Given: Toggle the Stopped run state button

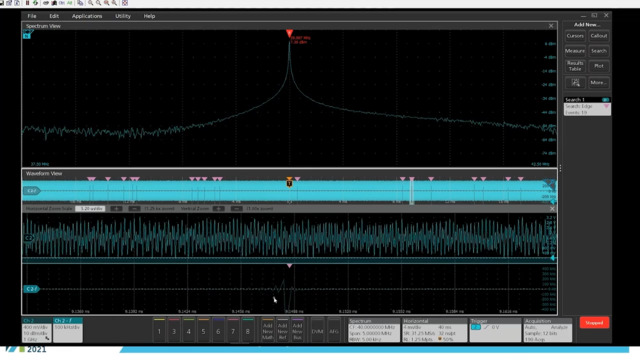Looking at the screenshot, I should point(594,322).
